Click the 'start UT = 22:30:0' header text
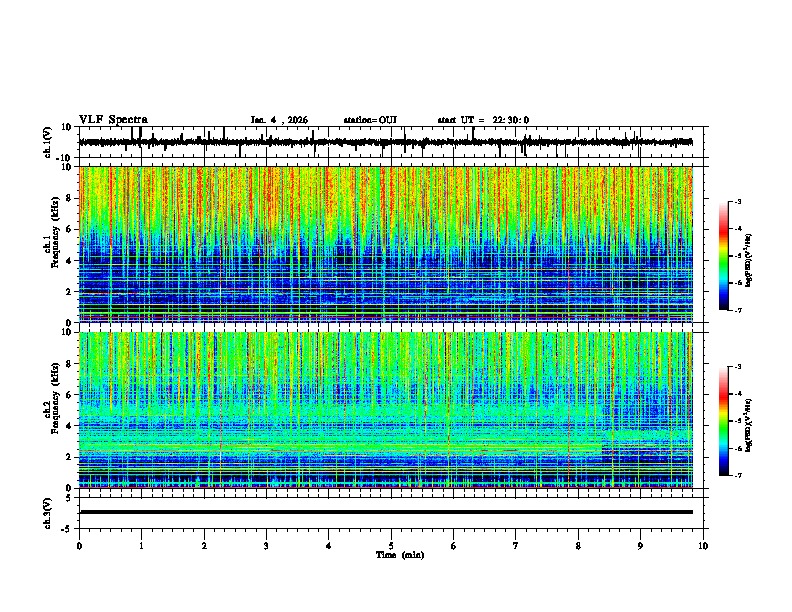Viewport: 792px width, 612px height. [483, 120]
